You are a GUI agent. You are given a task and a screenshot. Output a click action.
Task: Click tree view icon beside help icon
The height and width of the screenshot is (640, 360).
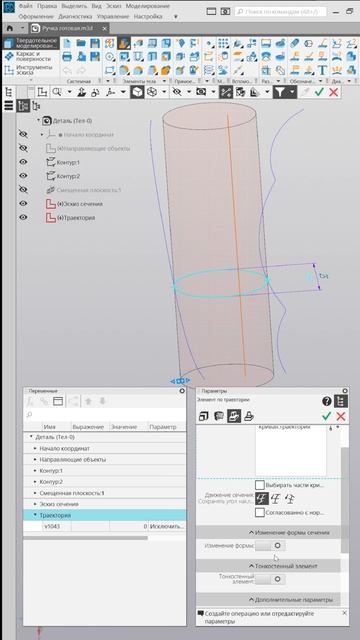click(x=340, y=401)
